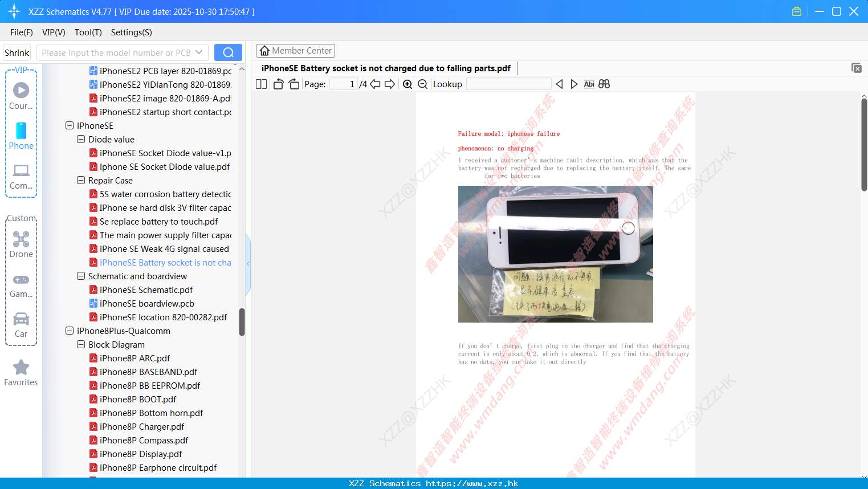The height and width of the screenshot is (489, 868).
Task: Click the Shrink button
Action: click(x=17, y=52)
